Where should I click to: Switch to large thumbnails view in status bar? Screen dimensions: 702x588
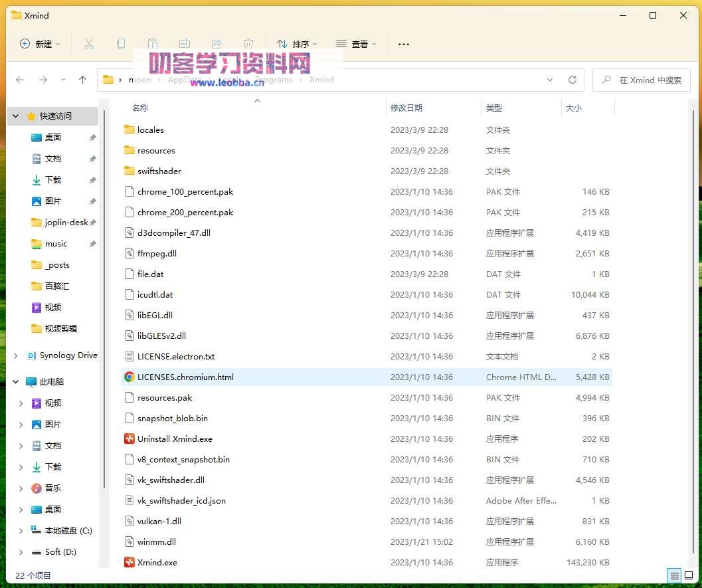(689, 575)
